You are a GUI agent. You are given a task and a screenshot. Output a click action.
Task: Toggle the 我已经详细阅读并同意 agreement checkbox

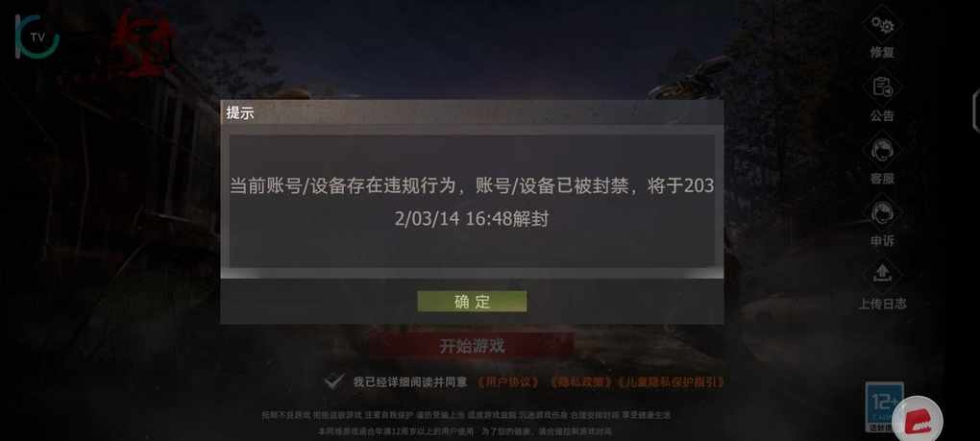coord(335,381)
